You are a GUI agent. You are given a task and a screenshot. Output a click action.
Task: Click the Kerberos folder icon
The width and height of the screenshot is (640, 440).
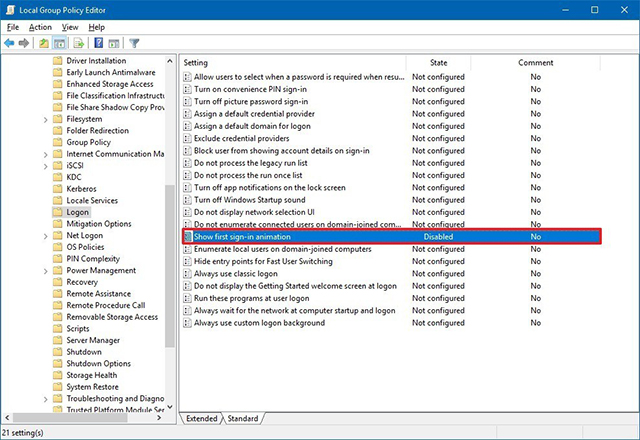click(58, 189)
